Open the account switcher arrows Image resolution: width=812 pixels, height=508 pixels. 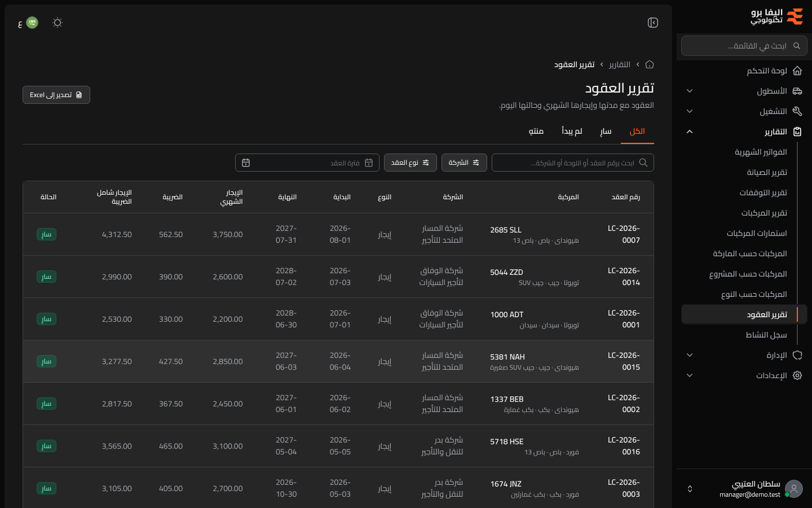pyautogui.click(x=690, y=489)
